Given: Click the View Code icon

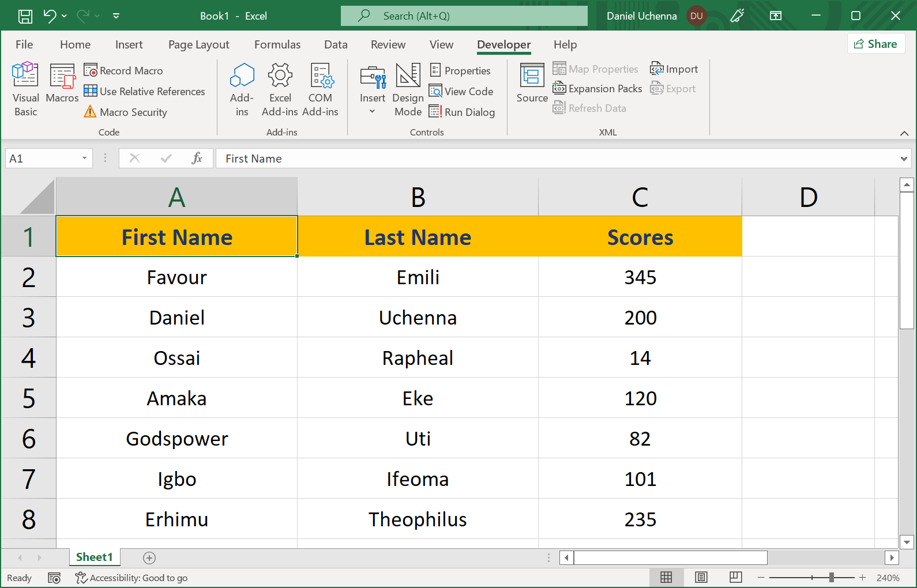Looking at the screenshot, I should pos(435,91).
